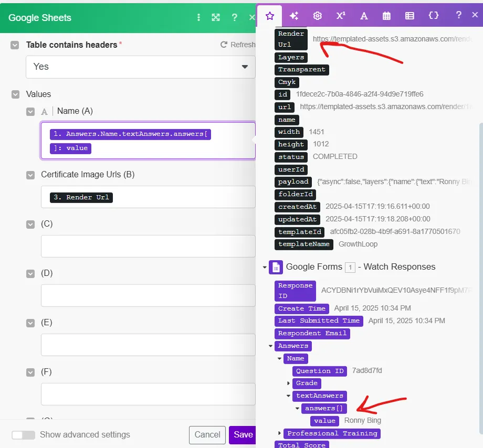Viewport: 483px width, 448px height.
Task: Insert the Question ID variable
Action: (x=319, y=371)
